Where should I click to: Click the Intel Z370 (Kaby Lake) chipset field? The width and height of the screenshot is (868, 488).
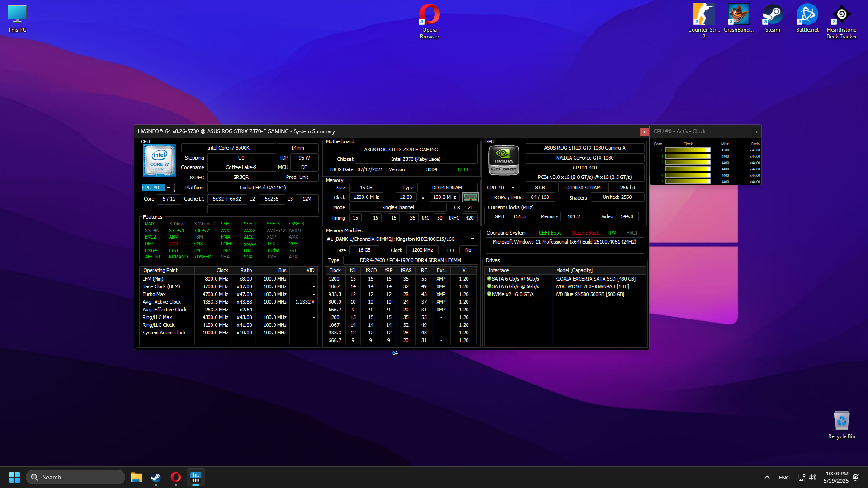point(416,159)
